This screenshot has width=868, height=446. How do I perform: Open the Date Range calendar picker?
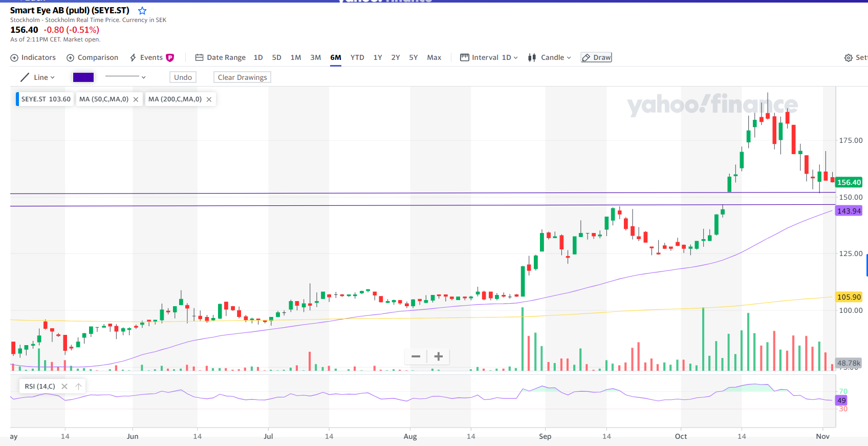point(221,57)
